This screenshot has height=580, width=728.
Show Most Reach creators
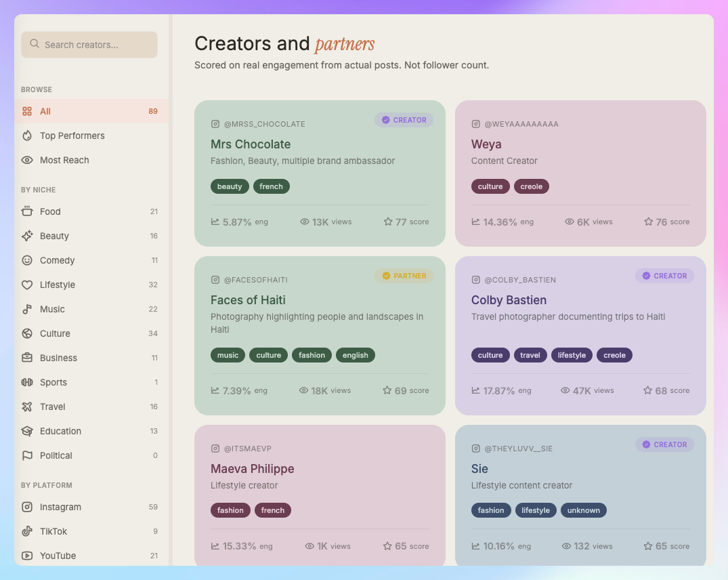tap(91, 160)
